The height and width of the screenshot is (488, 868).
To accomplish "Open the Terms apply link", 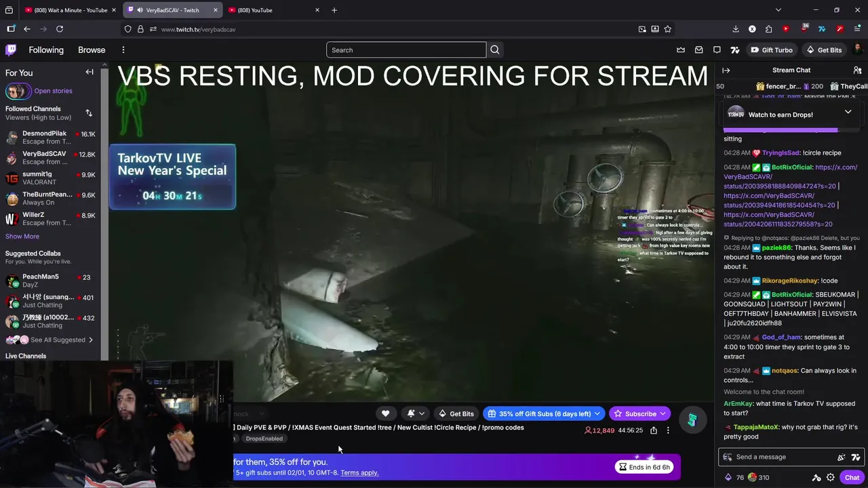I will 359,473.
